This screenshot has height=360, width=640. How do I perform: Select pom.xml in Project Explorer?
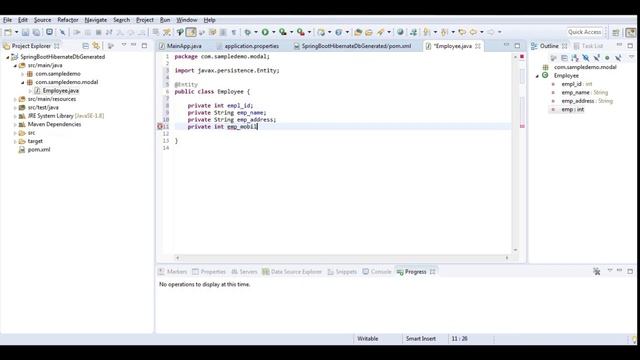tap(39, 150)
